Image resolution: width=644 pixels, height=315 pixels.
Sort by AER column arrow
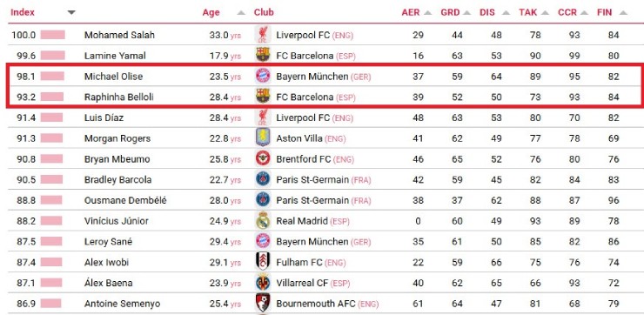427,13
